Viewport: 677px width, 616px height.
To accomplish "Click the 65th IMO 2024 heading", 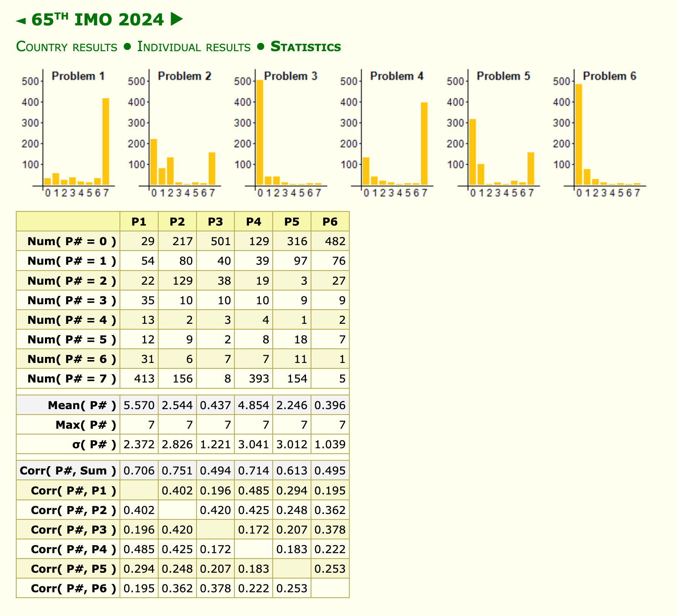I will pos(98,20).
